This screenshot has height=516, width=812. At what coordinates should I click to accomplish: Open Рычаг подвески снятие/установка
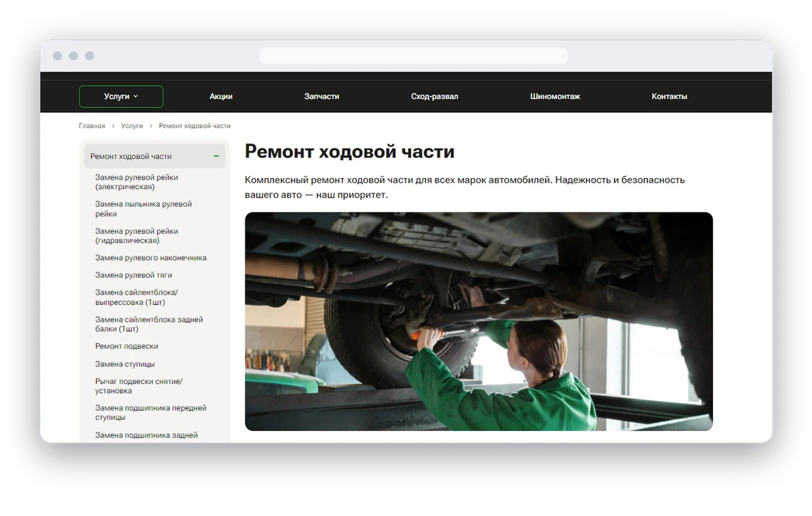139,386
